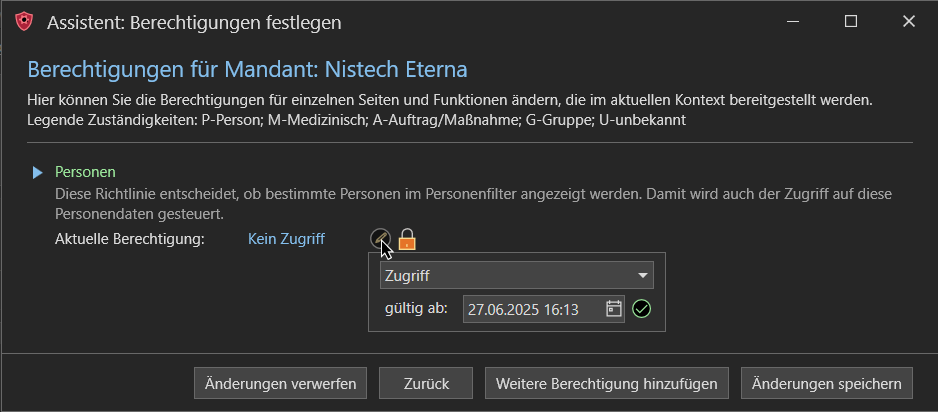Click the Berechtigungen für Mandant heading

click(x=248, y=70)
